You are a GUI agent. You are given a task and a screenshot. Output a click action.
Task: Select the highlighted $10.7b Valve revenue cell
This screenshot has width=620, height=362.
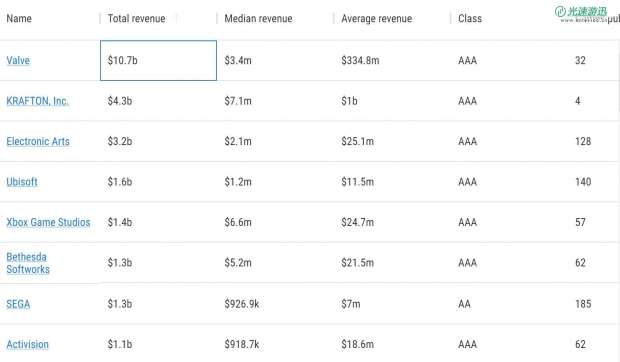159,60
